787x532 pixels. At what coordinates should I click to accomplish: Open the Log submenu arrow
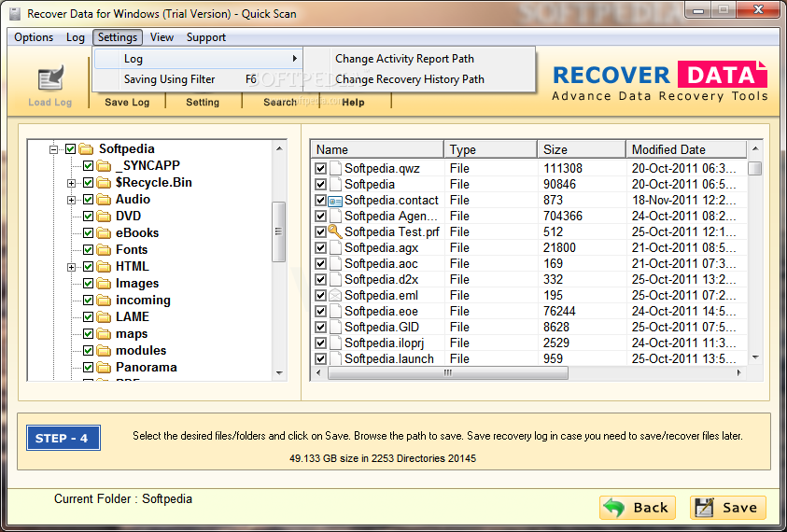click(x=295, y=59)
